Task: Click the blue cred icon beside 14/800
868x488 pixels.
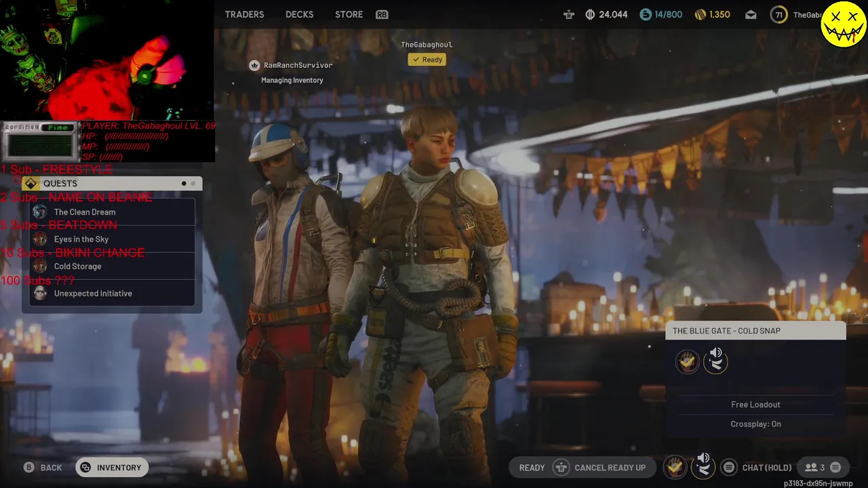Action: (646, 14)
